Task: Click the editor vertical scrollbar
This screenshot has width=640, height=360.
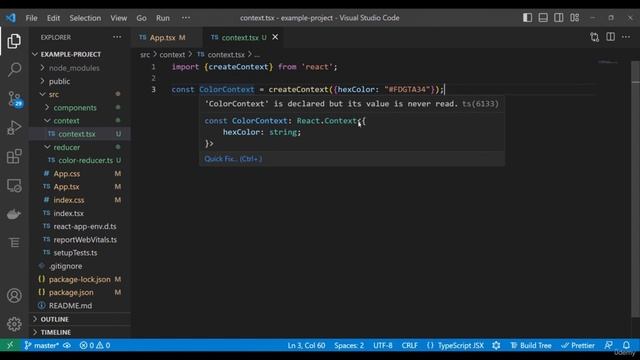Action: pyautogui.click(x=635, y=188)
